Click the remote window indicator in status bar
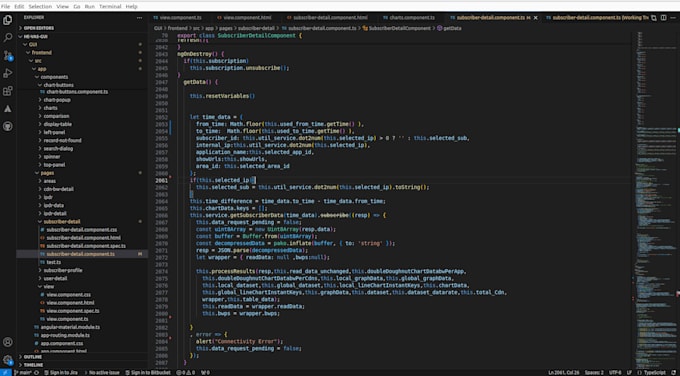This screenshot has height=376, width=680. click(5, 373)
